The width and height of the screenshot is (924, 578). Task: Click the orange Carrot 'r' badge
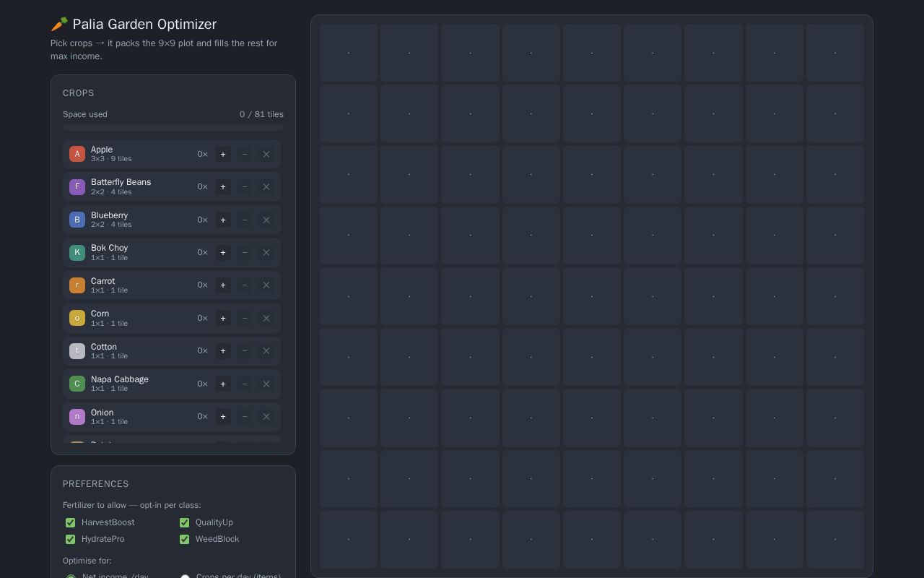(x=77, y=285)
